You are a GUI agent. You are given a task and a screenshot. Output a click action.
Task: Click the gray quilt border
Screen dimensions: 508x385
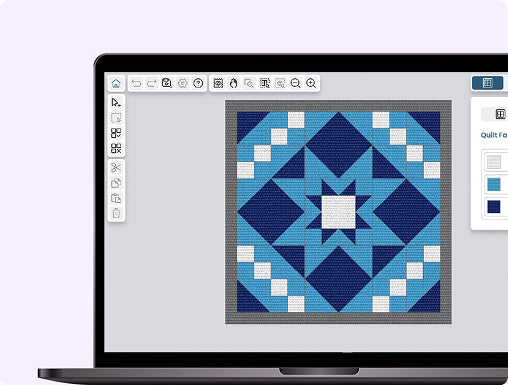[338, 106]
